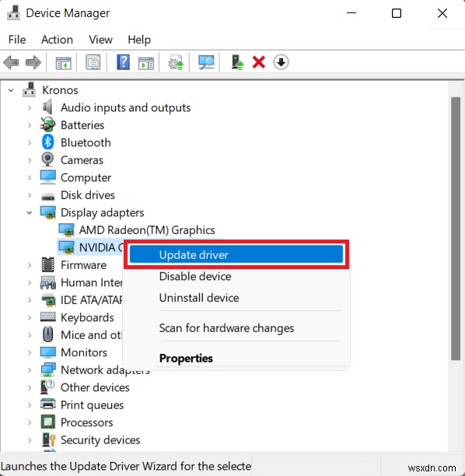
Task: Click the Batteries category icon
Action: tap(47, 124)
